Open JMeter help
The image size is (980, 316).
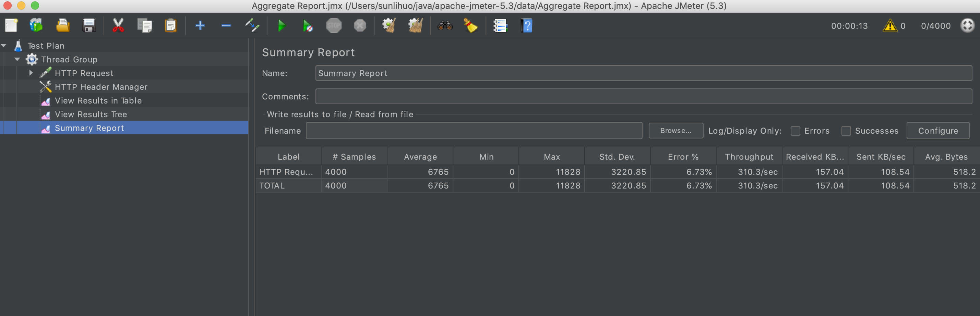point(526,25)
